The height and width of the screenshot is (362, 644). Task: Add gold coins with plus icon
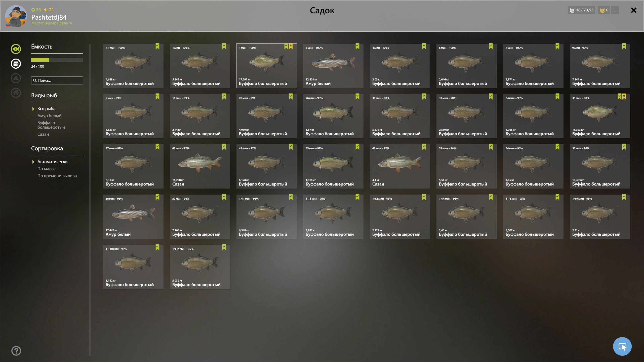pyautogui.click(x=615, y=10)
